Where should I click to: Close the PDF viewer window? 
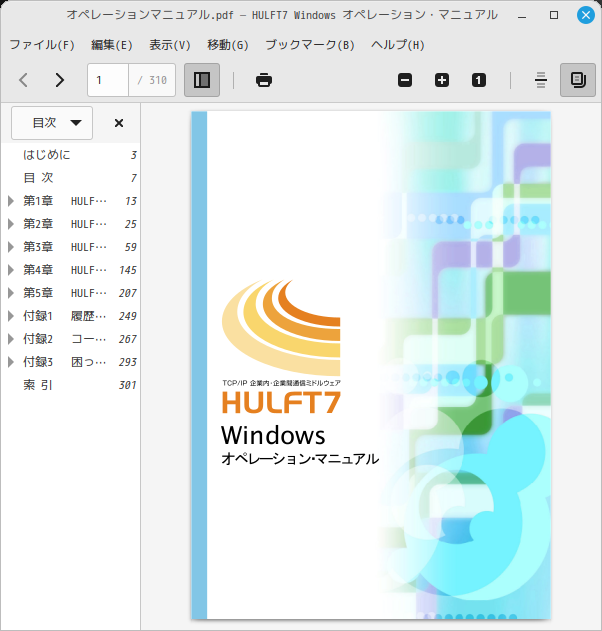tap(586, 15)
